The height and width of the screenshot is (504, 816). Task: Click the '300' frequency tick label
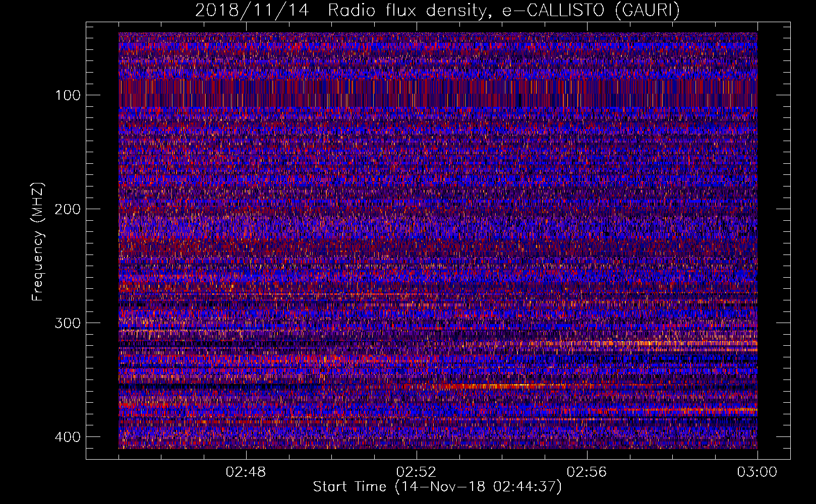pyautogui.click(x=68, y=323)
